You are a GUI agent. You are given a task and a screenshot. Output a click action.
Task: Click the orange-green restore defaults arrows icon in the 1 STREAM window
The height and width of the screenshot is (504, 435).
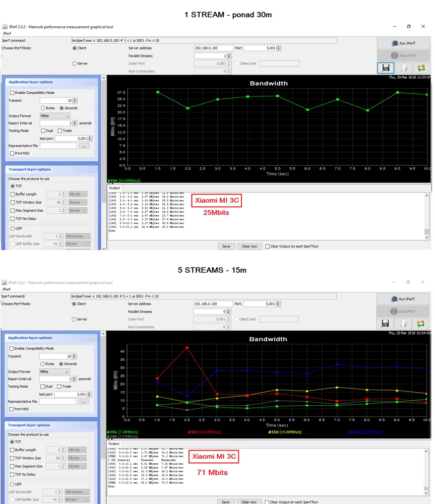pos(421,68)
